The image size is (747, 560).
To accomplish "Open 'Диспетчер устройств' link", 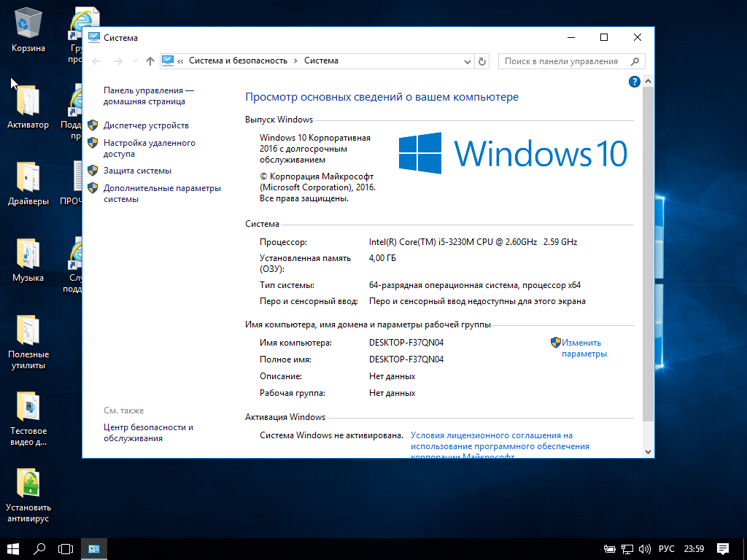I will point(146,125).
